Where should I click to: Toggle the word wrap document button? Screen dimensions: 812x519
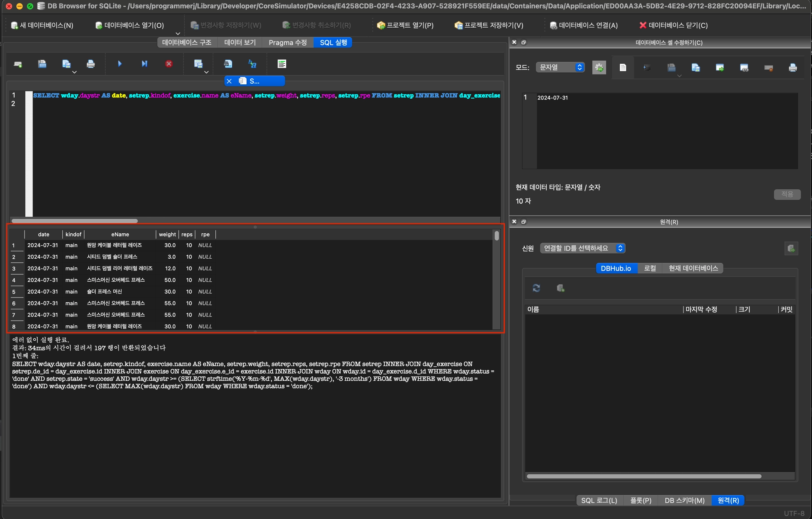coord(623,68)
